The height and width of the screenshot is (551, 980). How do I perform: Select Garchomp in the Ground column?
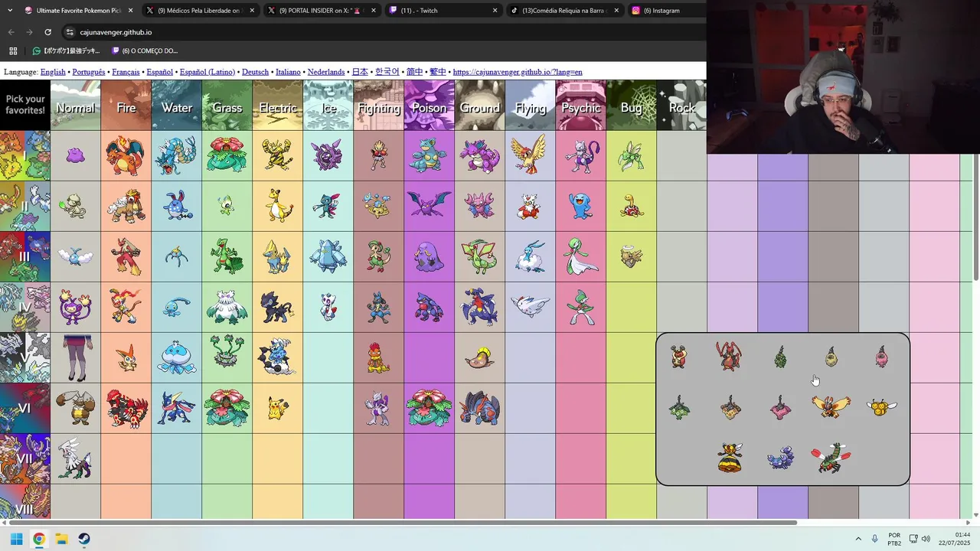coord(480,307)
